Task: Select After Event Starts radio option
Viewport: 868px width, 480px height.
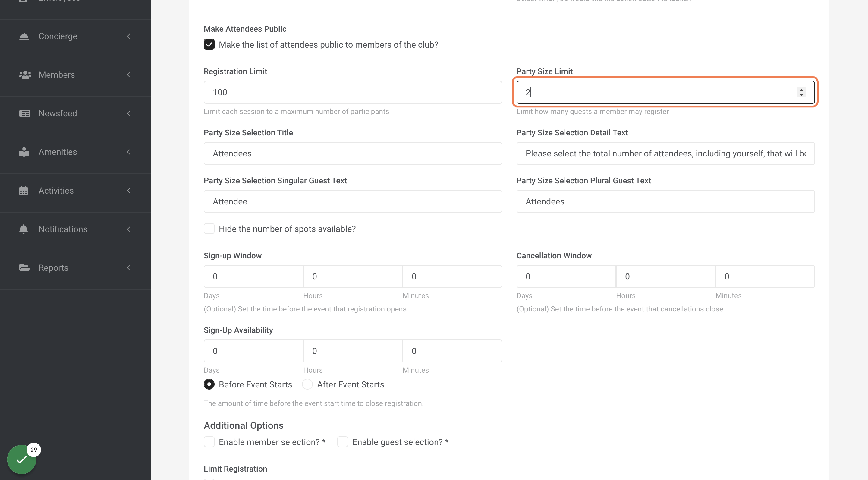Action: tap(307, 384)
